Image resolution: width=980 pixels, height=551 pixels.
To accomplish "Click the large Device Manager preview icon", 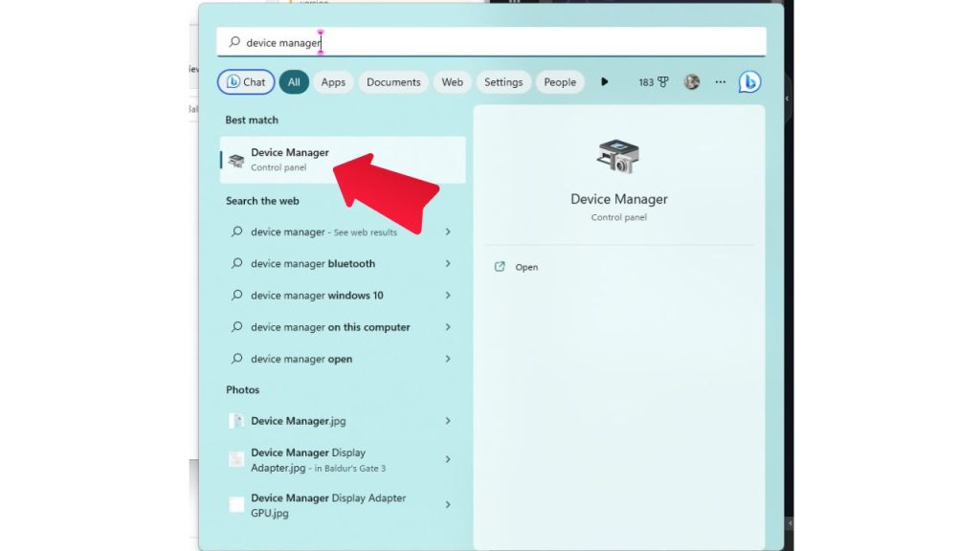I will 618,156.
